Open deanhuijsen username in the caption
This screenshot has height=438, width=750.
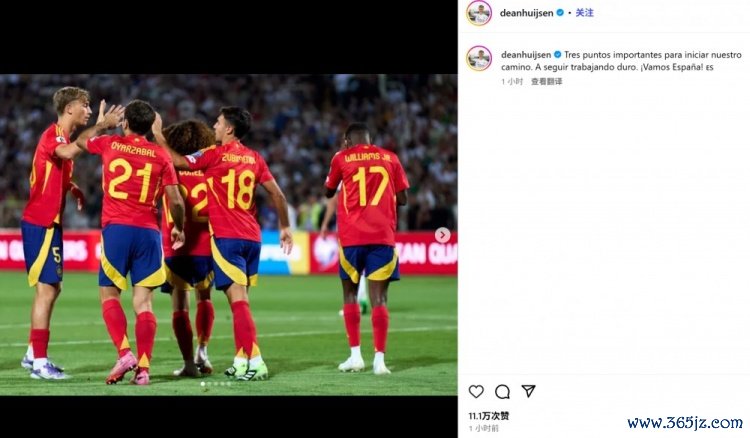[x=526, y=55]
